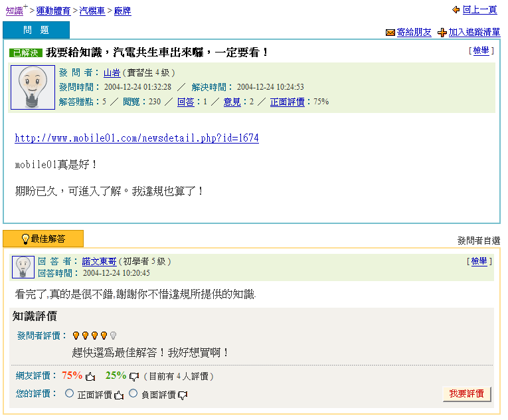
Task: Click the 正面評價 link in question info
Action: pos(288,102)
